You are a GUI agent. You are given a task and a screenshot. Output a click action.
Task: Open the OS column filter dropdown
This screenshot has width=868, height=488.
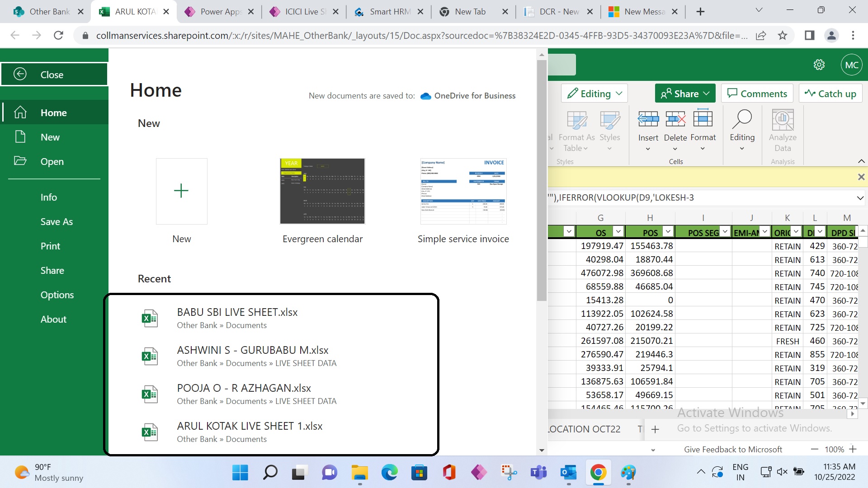coord(618,232)
